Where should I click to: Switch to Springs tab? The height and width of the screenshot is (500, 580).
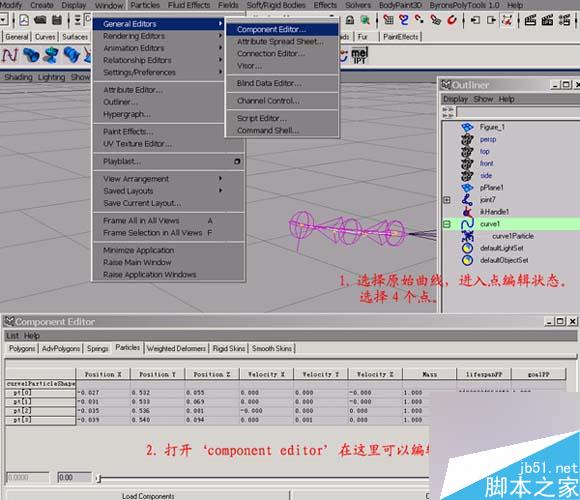[98, 348]
